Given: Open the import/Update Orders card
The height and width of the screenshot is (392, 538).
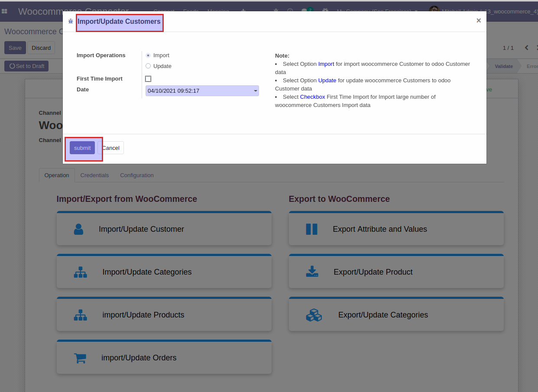Looking at the screenshot, I should 164,357.
